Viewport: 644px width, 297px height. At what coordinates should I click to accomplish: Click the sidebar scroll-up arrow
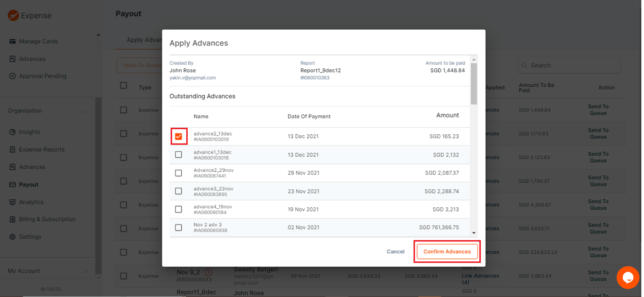(98, 35)
